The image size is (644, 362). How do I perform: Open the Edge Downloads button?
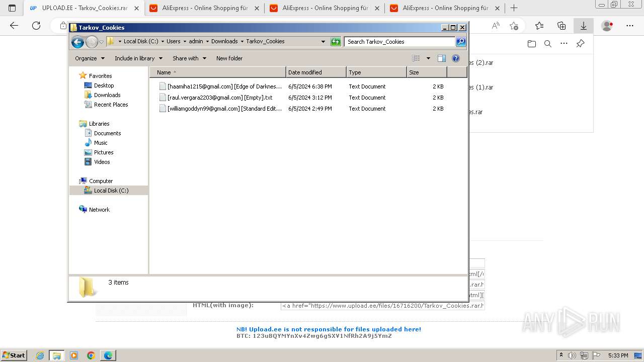point(584,26)
